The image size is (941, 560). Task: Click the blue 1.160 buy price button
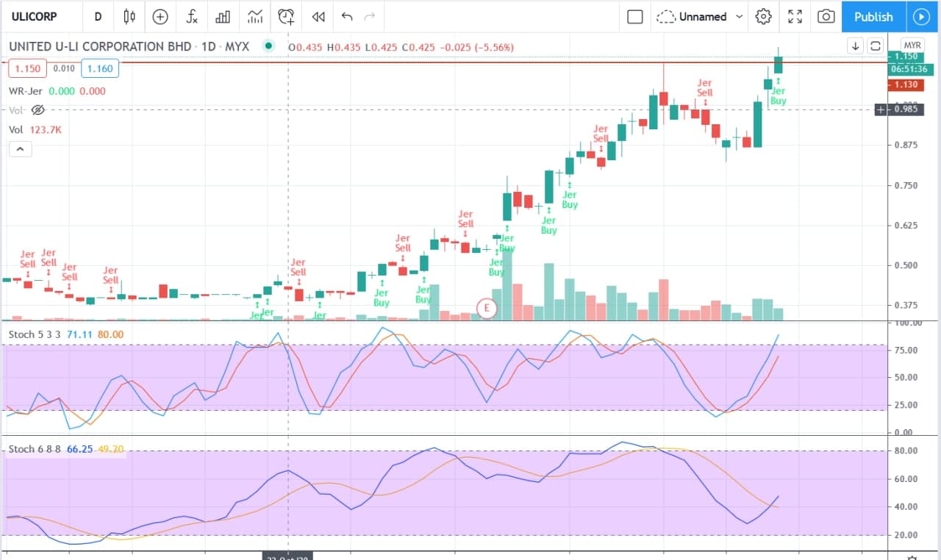(x=99, y=69)
